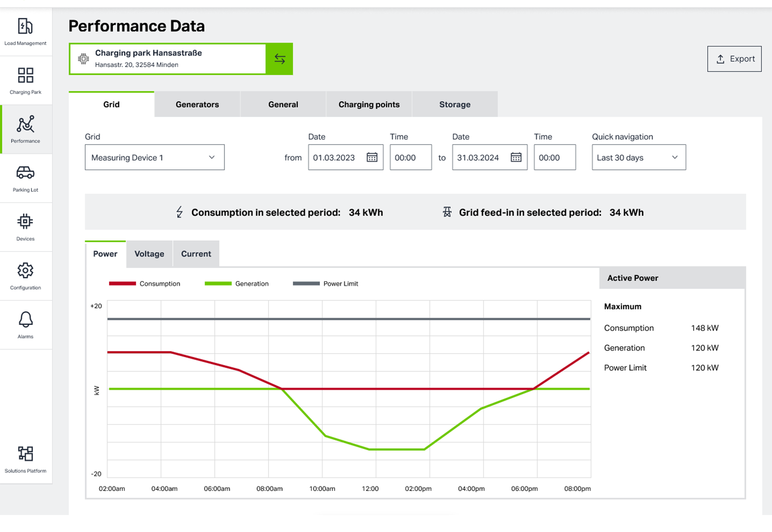The width and height of the screenshot is (772, 532).
Task: Go to the Parking Lot section
Action: (25, 178)
